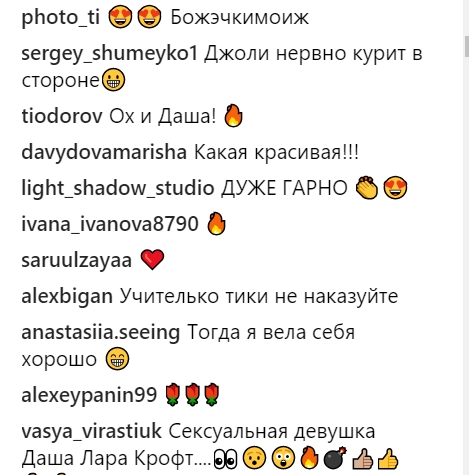Open alexbigan's profile
The height and width of the screenshot is (475, 469).
point(67,296)
